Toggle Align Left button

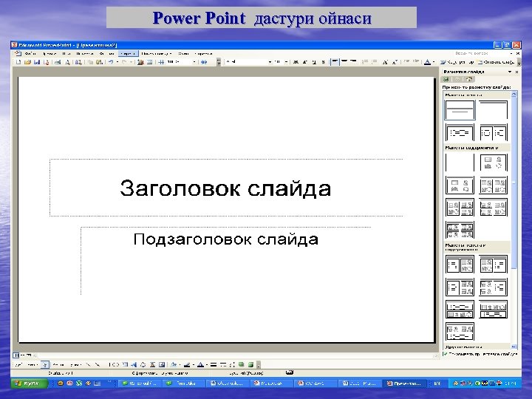pyautogui.click(x=335, y=62)
